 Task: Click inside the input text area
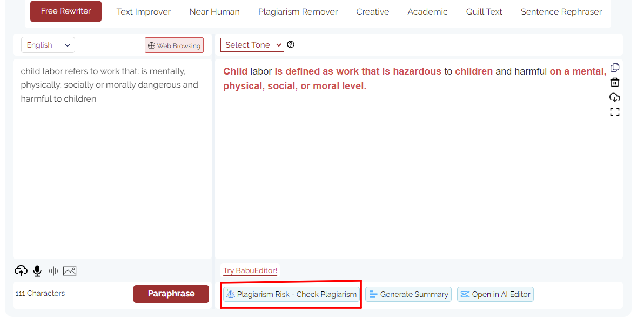click(x=112, y=159)
